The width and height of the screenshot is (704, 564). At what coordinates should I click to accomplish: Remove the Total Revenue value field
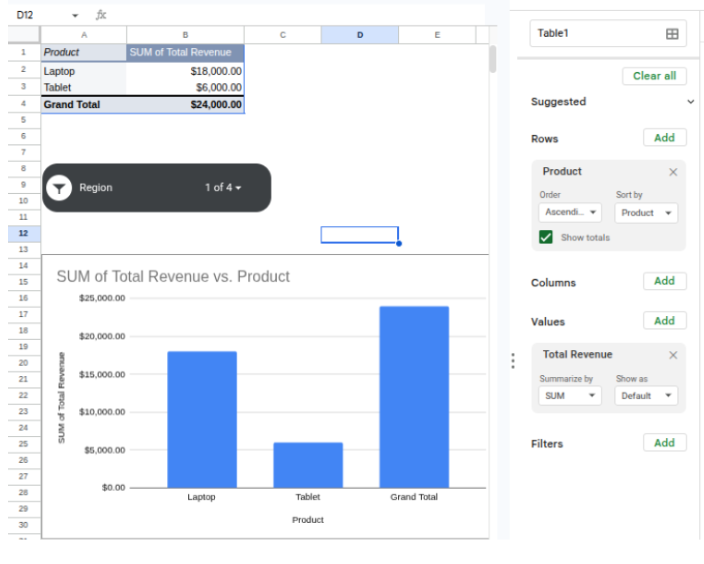coord(673,355)
